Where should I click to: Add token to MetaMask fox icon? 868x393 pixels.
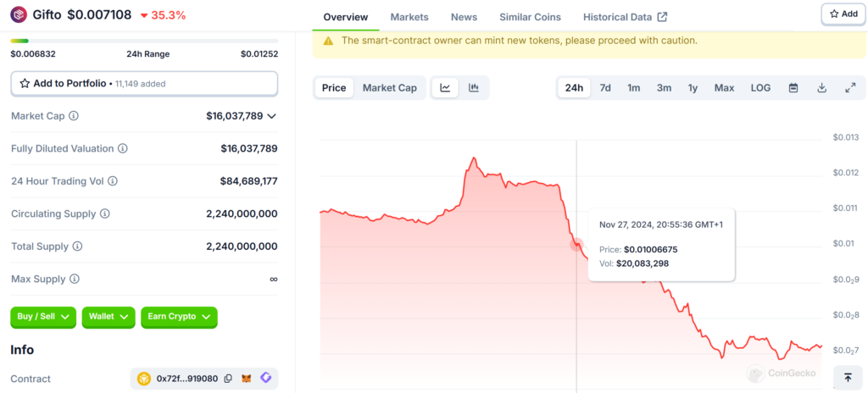(x=247, y=379)
